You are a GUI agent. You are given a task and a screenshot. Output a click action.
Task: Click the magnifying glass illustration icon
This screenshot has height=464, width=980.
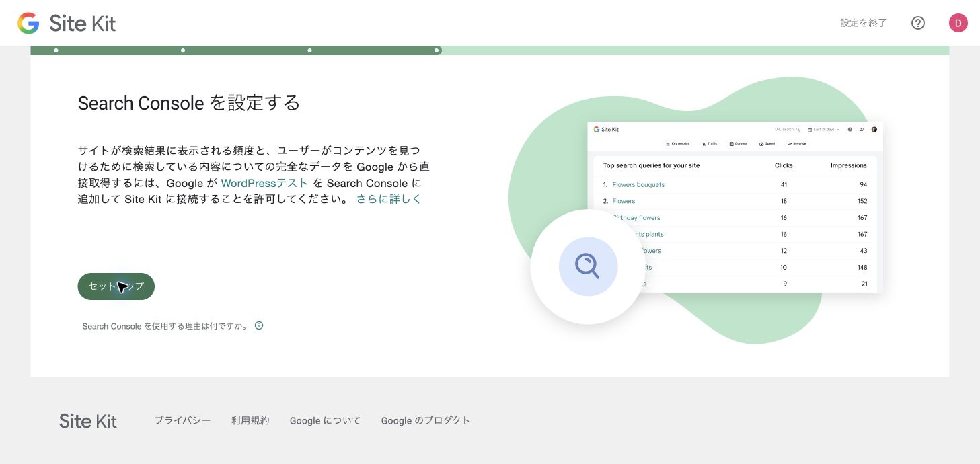588,266
